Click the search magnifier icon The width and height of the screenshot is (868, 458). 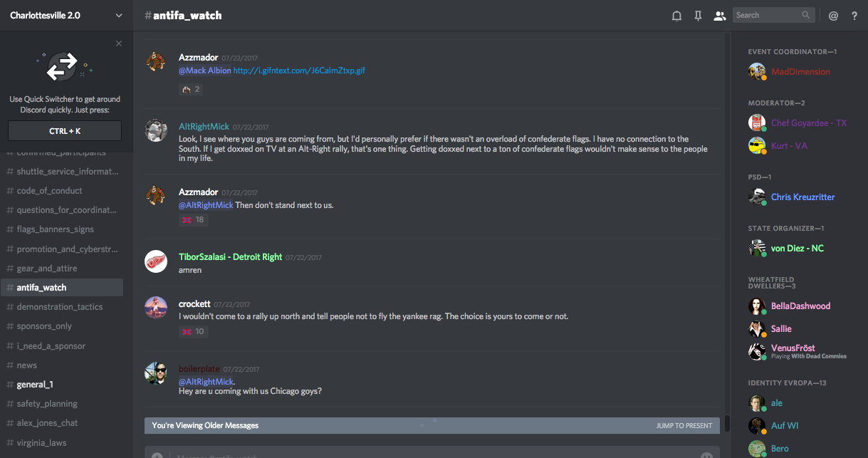point(806,15)
